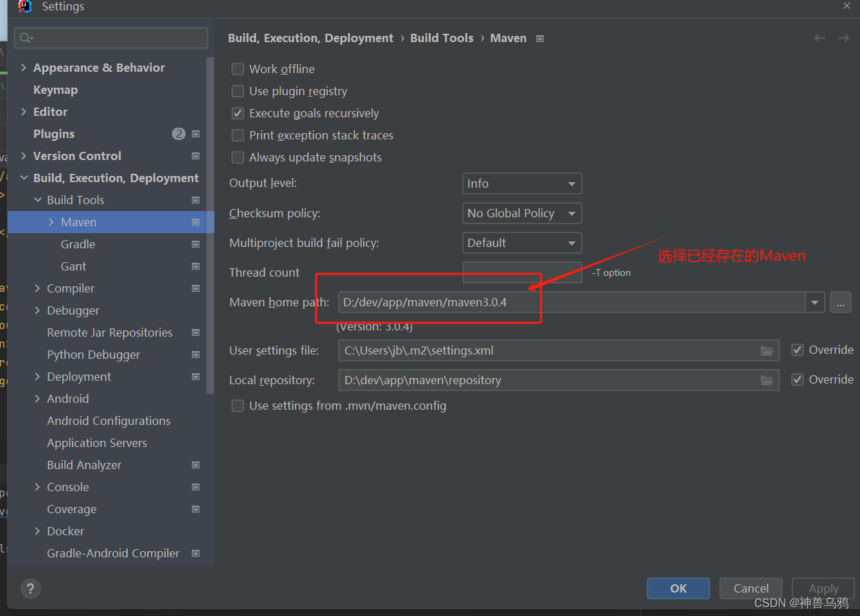860x616 pixels.
Task: Click Build Tools in the breadcrumb
Action: (x=442, y=38)
